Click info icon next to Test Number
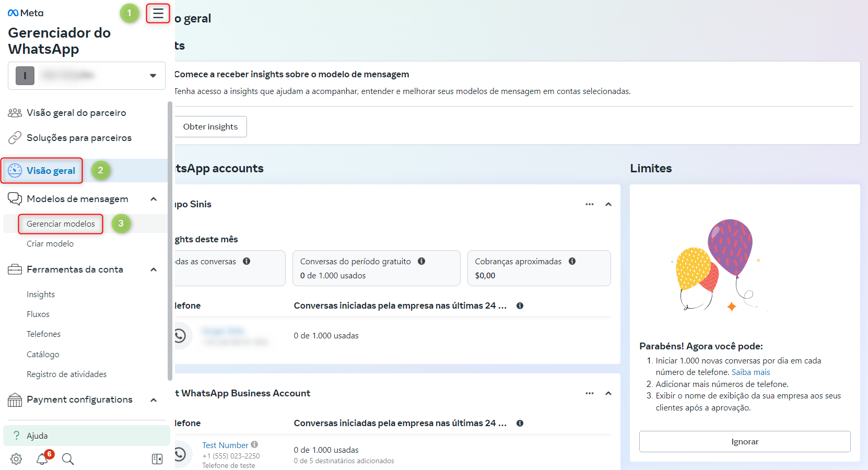 point(254,444)
